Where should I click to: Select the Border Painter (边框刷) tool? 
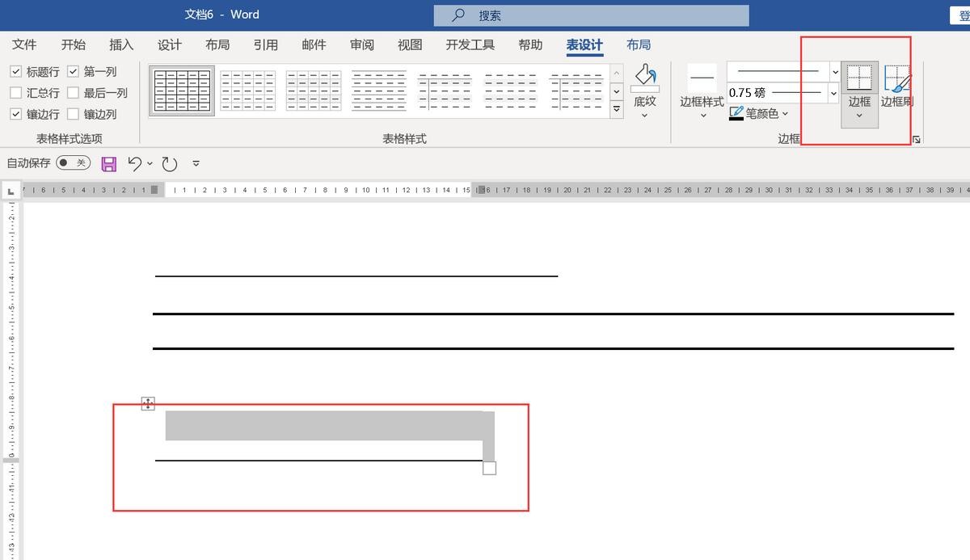click(896, 79)
